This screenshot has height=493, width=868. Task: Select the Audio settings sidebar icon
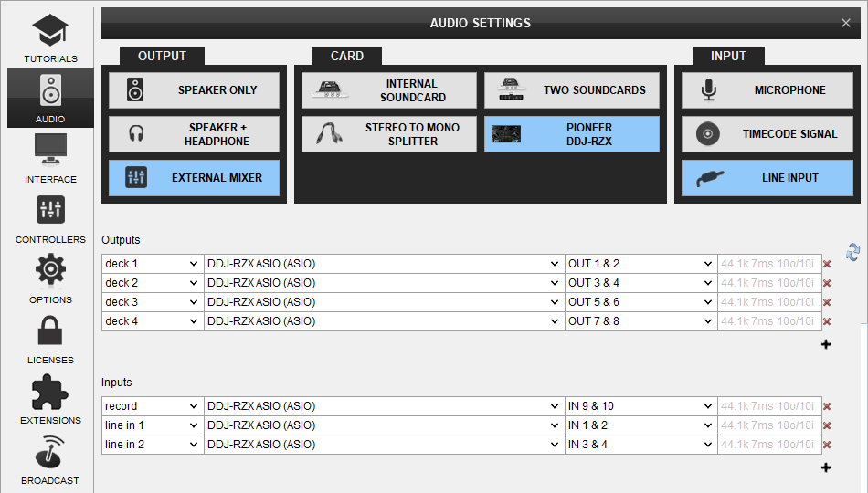(x=50, y=98)
